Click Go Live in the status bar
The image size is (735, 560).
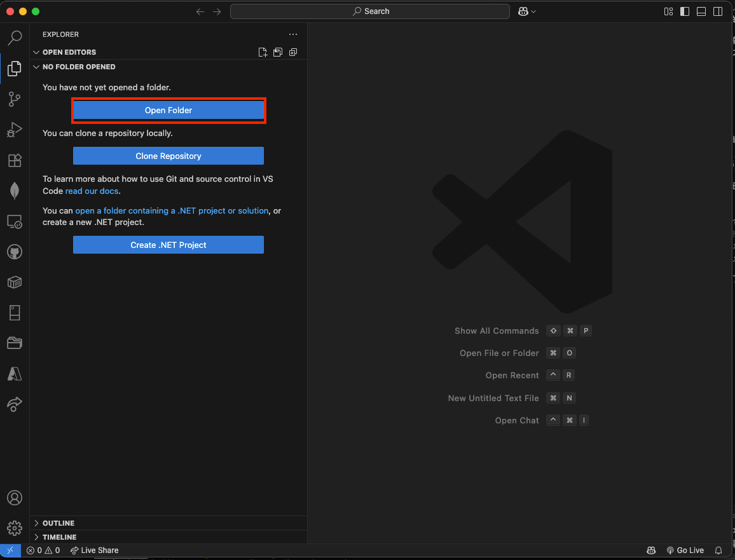pyautogui.click(x=685, y=550)
